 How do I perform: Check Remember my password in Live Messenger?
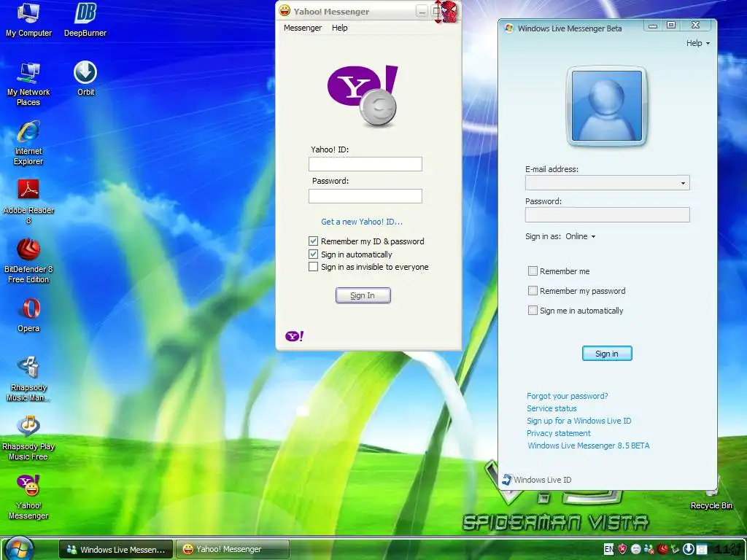(x=533, y=290)
